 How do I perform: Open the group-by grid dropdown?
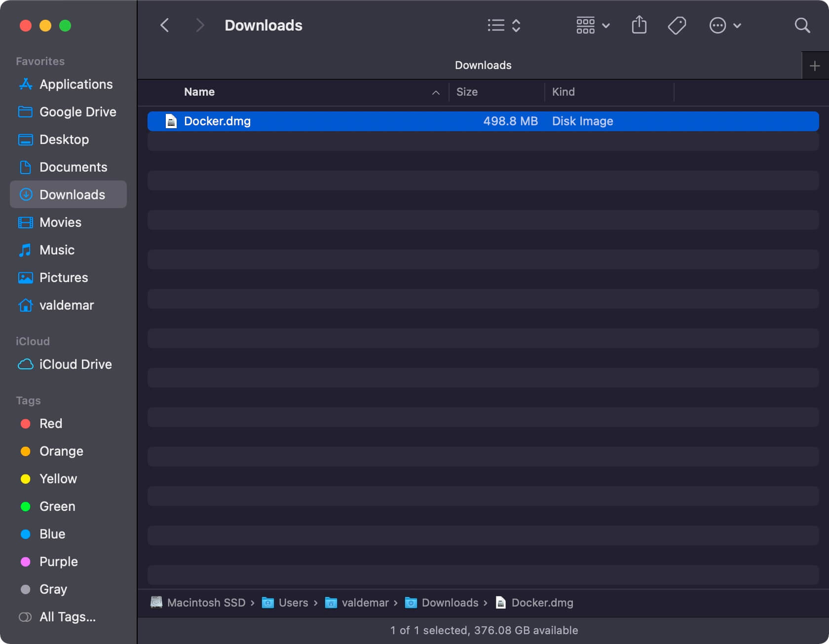593,25
